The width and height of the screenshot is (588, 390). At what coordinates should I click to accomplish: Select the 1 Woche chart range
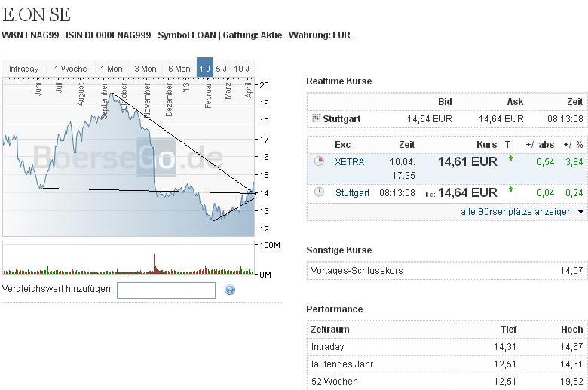coord(71,69)
